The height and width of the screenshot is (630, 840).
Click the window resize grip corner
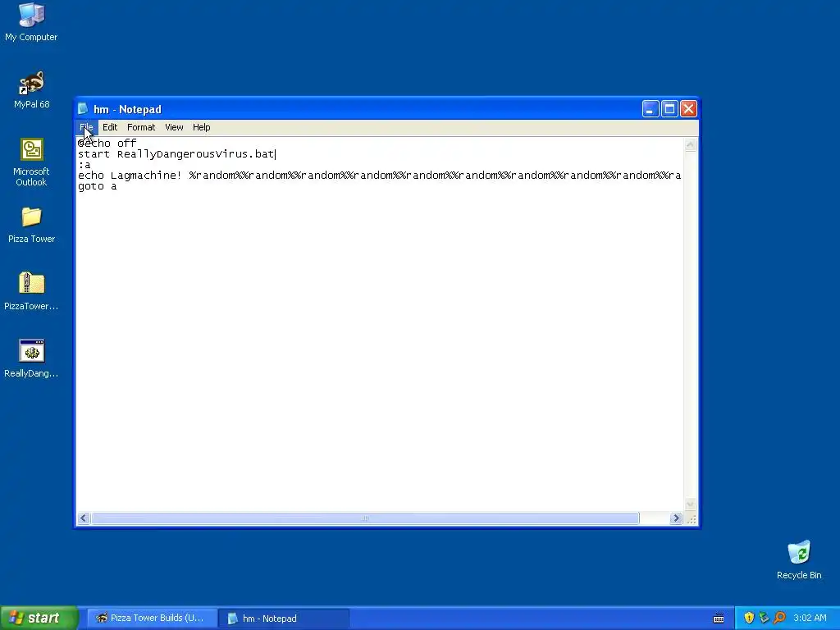[692, 519]
